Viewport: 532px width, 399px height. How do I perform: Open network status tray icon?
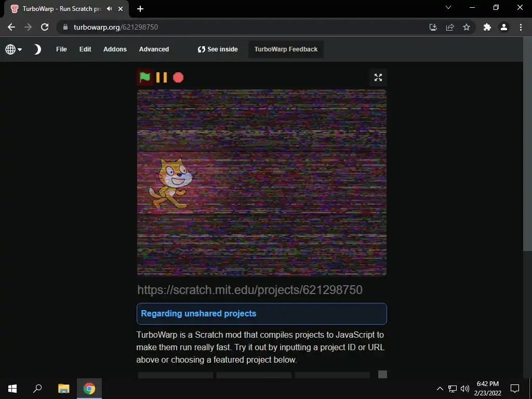pos(453,389)
